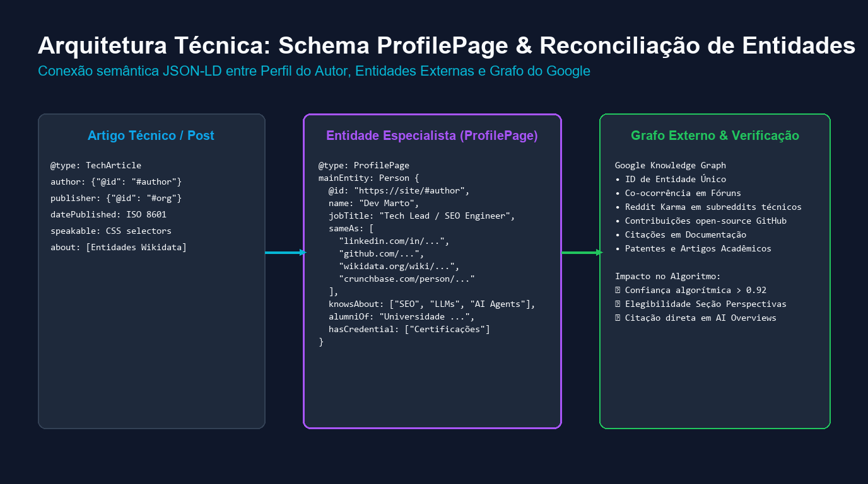The width and height of the screenshot is (868, 484).
Task: Select the subtitle starting 'Conexão semântica JSON-LD'
Action: 314,71
